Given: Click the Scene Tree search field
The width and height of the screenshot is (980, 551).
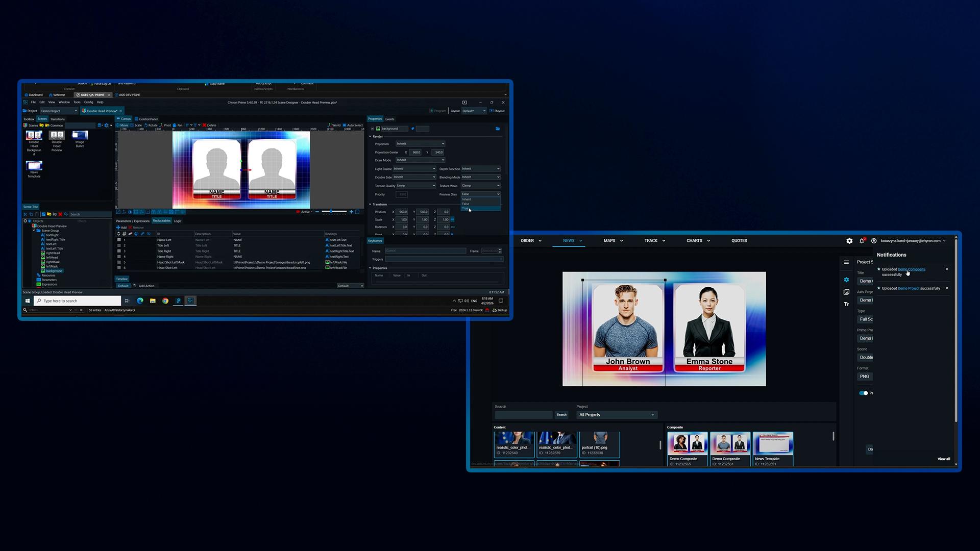Looking at the screenshot, I should [90, 214].
